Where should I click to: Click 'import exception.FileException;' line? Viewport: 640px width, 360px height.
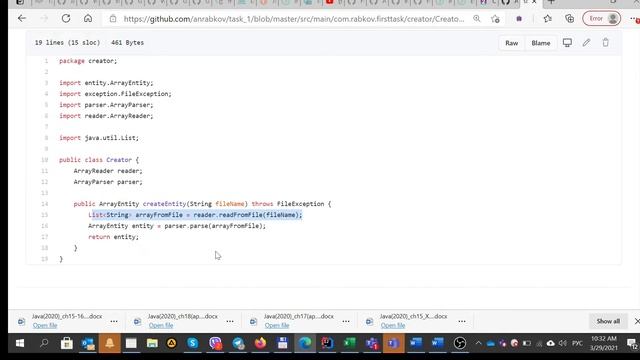pyautogui.click(x=115, y=94)
